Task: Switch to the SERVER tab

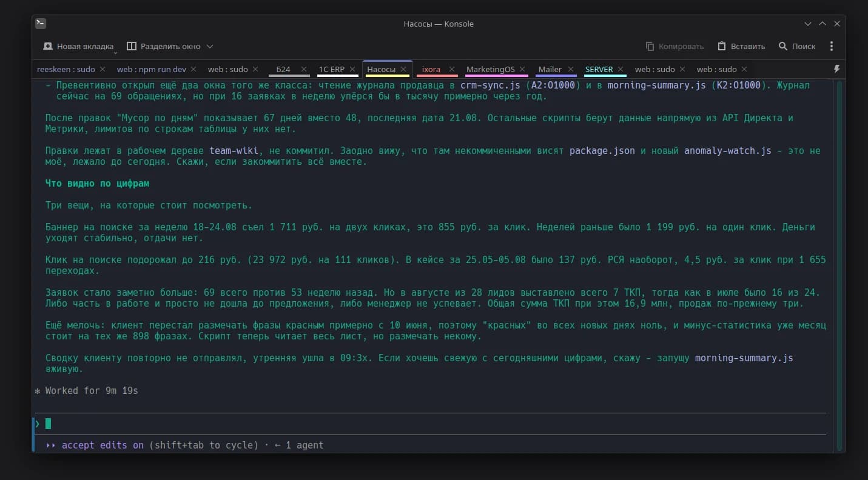Action: tap(599, 69)
